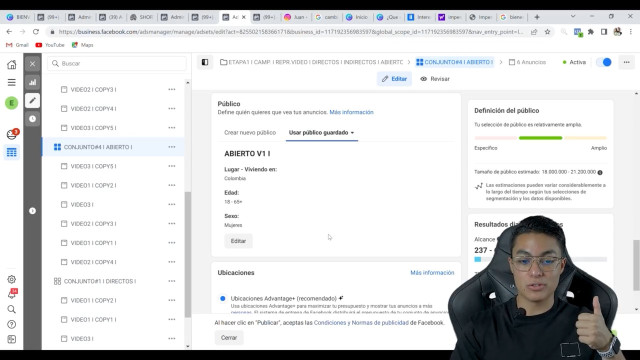This screenshot has height=360, width=640.
Task: Open the YouTube bookmark
Action: [x=50, y=45]
